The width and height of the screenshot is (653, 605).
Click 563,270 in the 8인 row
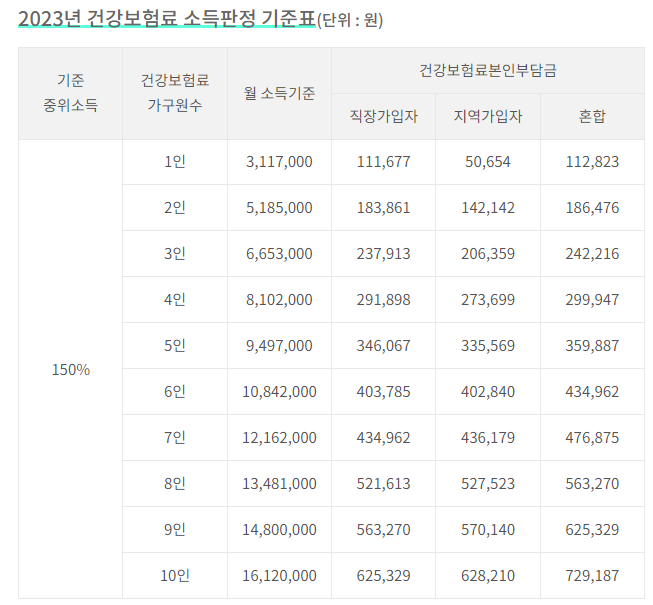pyautogui.click(x=592, y=483)
